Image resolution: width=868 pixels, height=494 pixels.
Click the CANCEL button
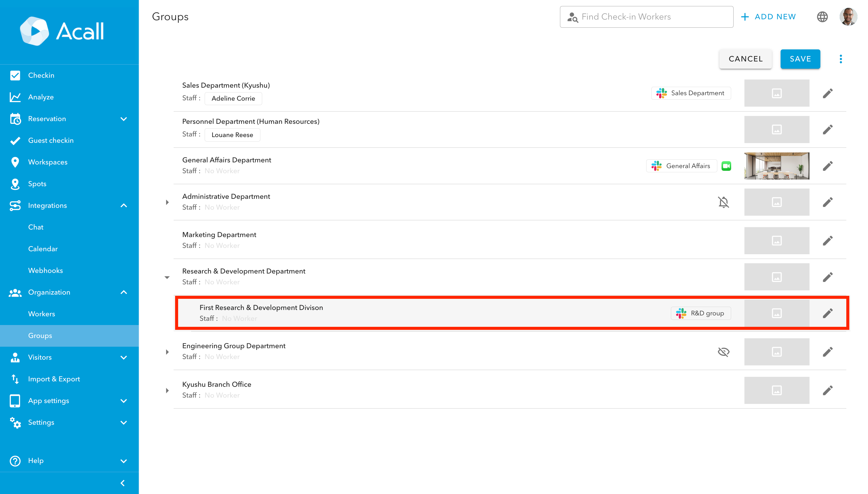tap(745, 59)
